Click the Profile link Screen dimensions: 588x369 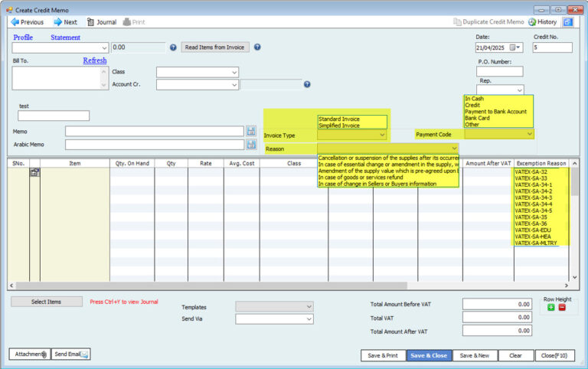pos(23,37)
